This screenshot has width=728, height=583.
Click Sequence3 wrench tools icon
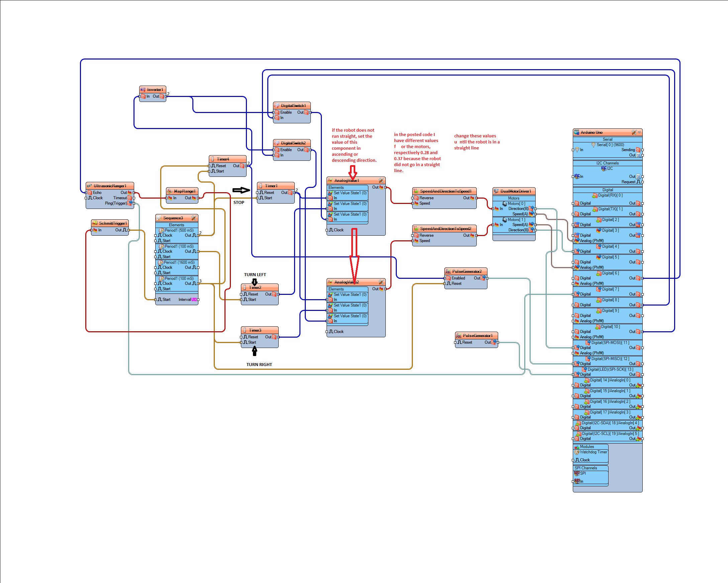pos(194,218)
